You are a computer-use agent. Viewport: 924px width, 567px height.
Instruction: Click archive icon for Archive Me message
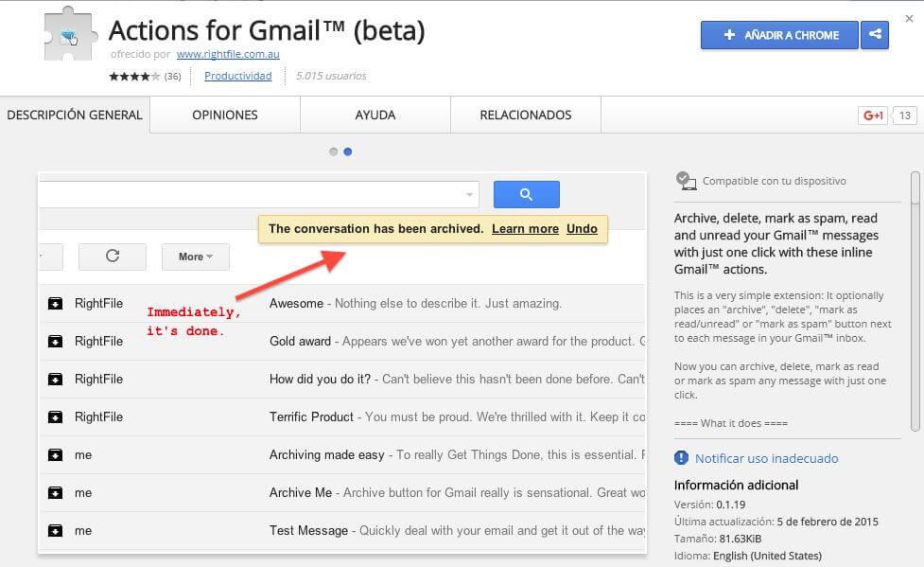tap(55, 492)
